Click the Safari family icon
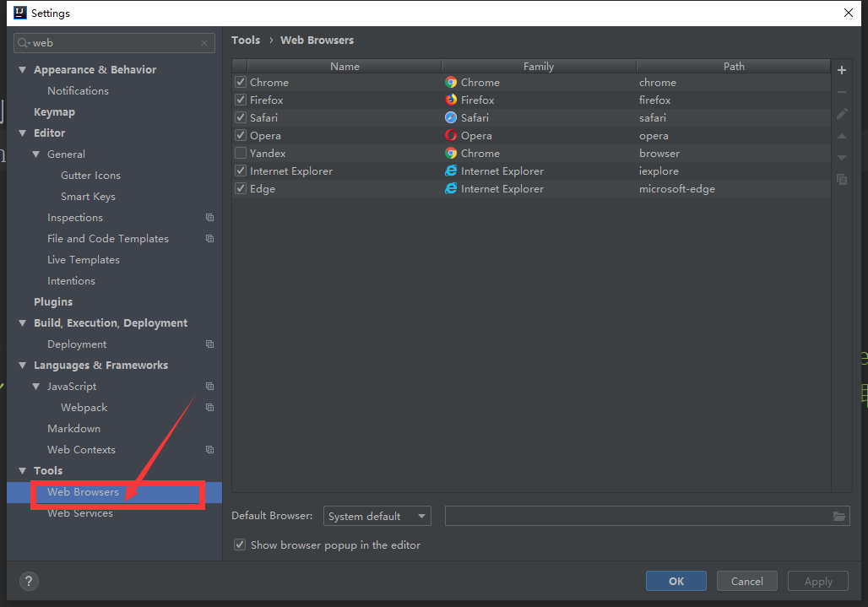 (451, 118)
